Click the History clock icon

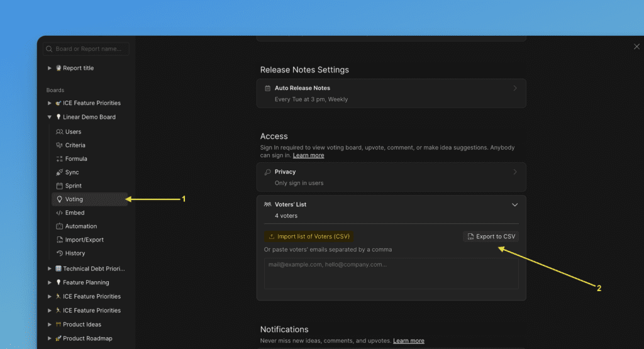point(60,253)
